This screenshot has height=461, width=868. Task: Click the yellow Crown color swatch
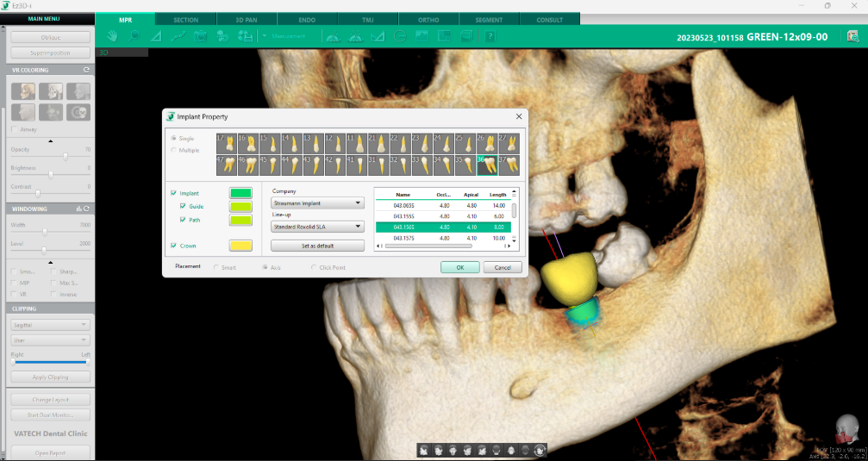(x=240, y=246)
